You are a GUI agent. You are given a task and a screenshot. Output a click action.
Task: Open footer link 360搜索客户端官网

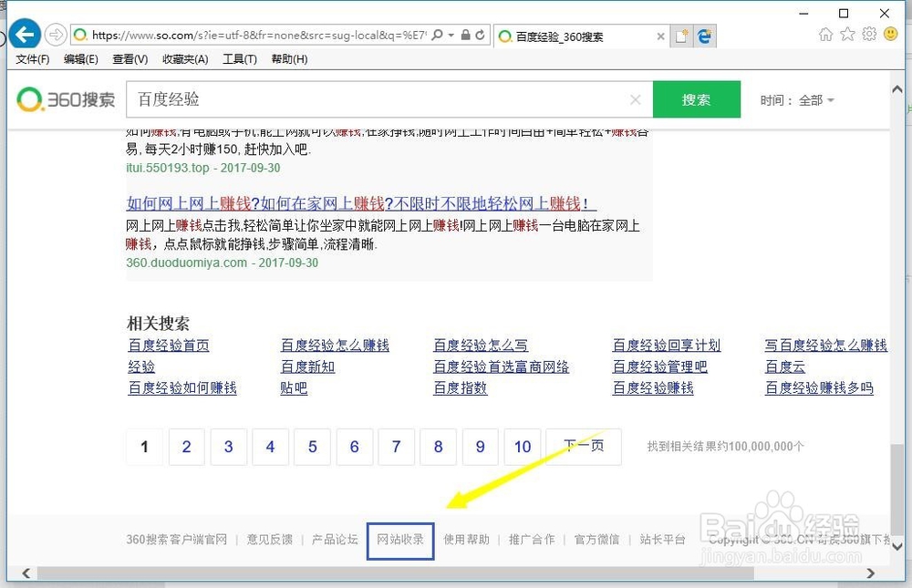coord(177,540)
